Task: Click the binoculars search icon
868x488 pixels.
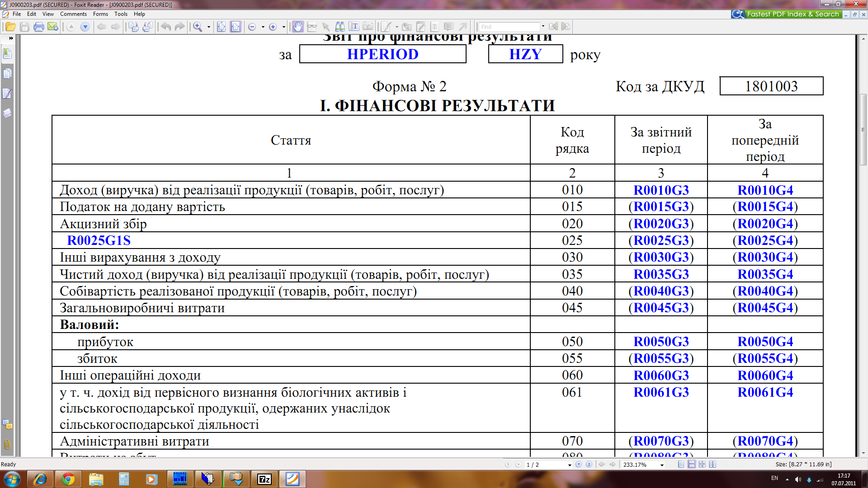Action: [x=340, y=27]
